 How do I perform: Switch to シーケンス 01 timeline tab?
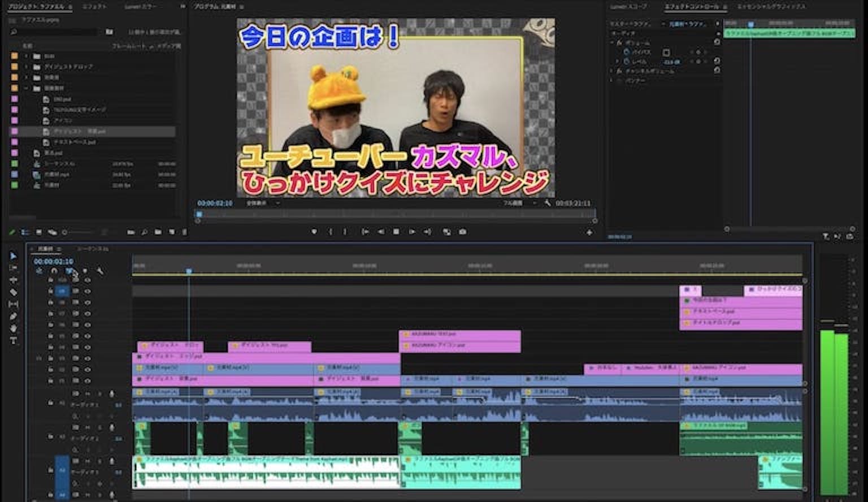93,249
